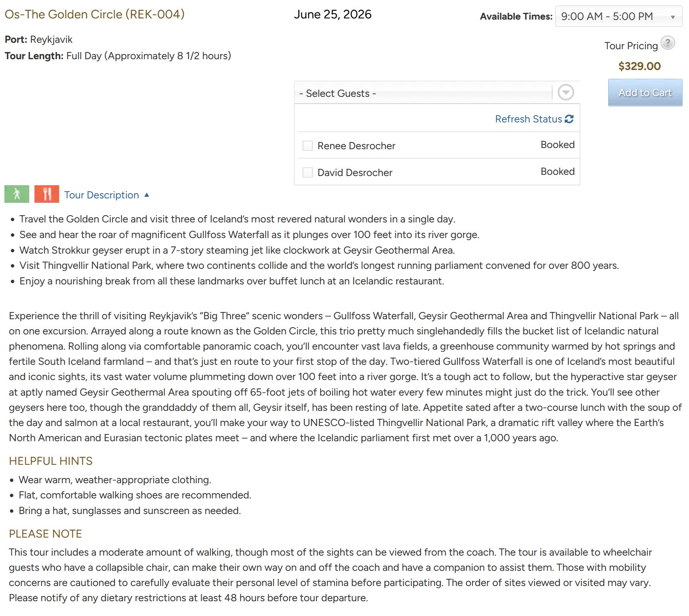This screenshot has height=616, width=689.
Task: Click the circular arrows refresh icon
Action: [x=569, y=119]
